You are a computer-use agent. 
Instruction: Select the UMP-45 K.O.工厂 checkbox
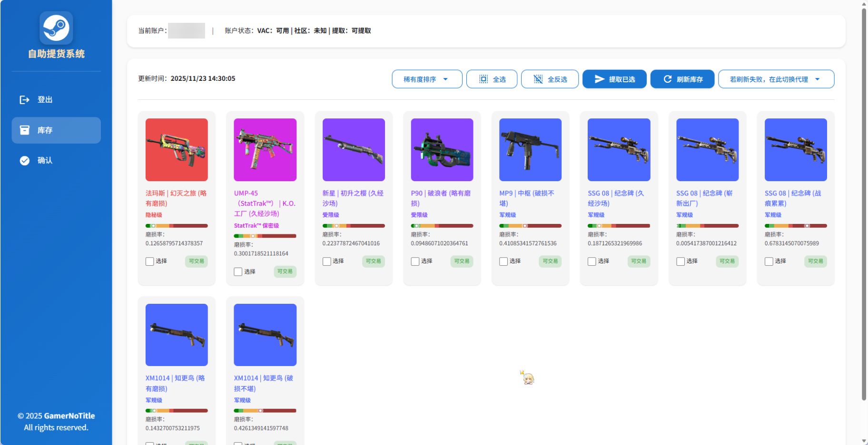point(238,272)
